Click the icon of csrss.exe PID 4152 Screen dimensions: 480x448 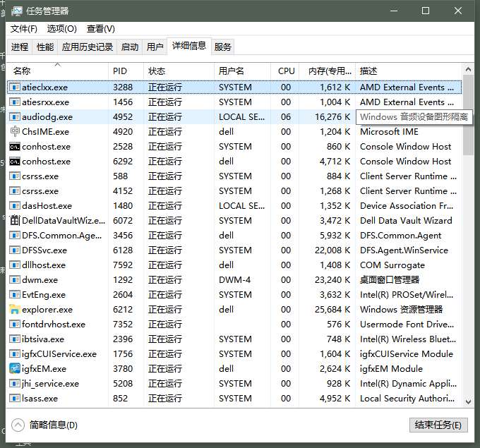(x=14, y=191)
